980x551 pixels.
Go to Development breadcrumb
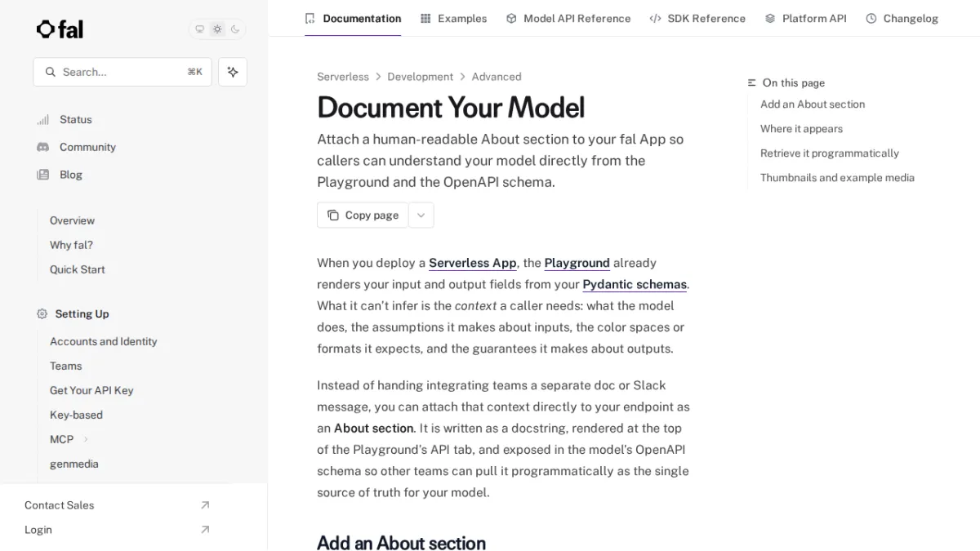click(420, 77)
